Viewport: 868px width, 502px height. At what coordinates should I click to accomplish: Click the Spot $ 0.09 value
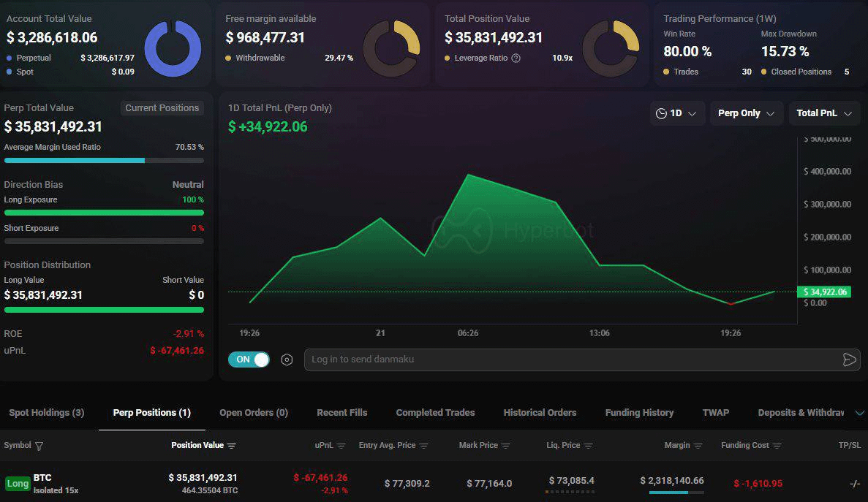(123, 72)
